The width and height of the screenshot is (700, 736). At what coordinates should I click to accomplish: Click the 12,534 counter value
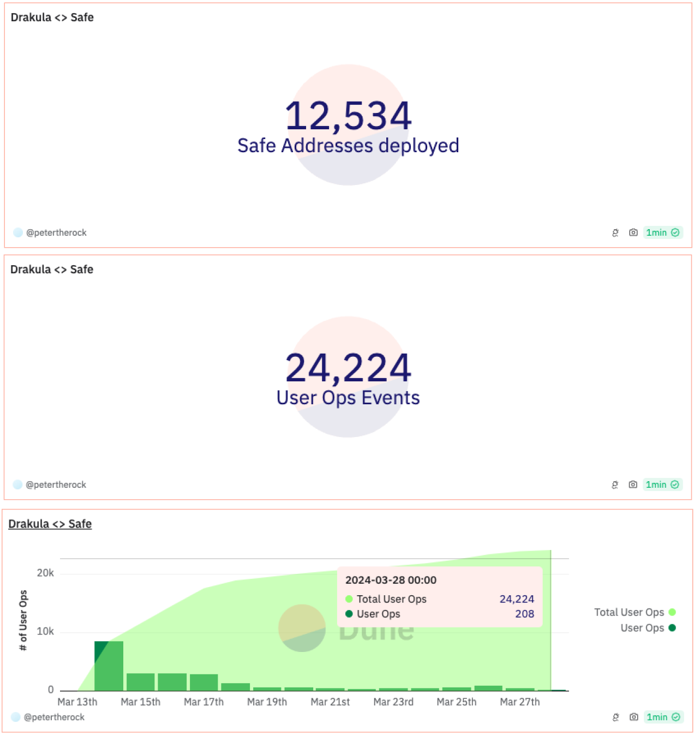(348, 116)
